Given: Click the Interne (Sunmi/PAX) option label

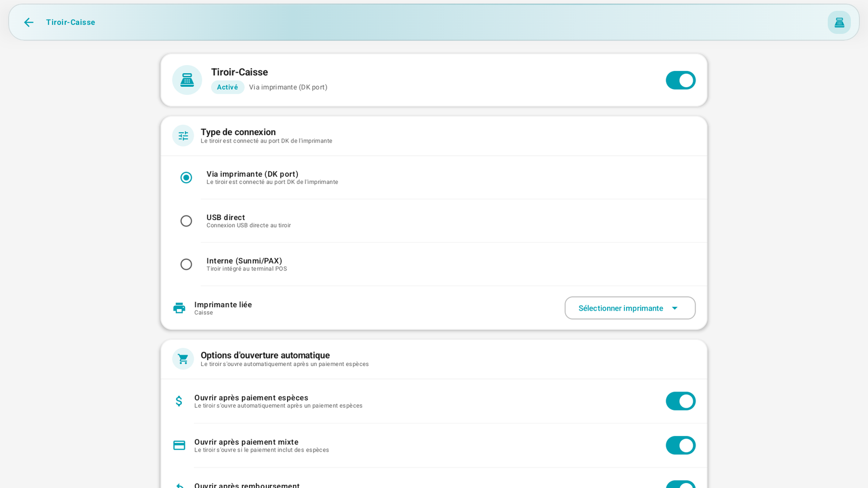Looking at the screenshot, I should (x=244, y=261).
